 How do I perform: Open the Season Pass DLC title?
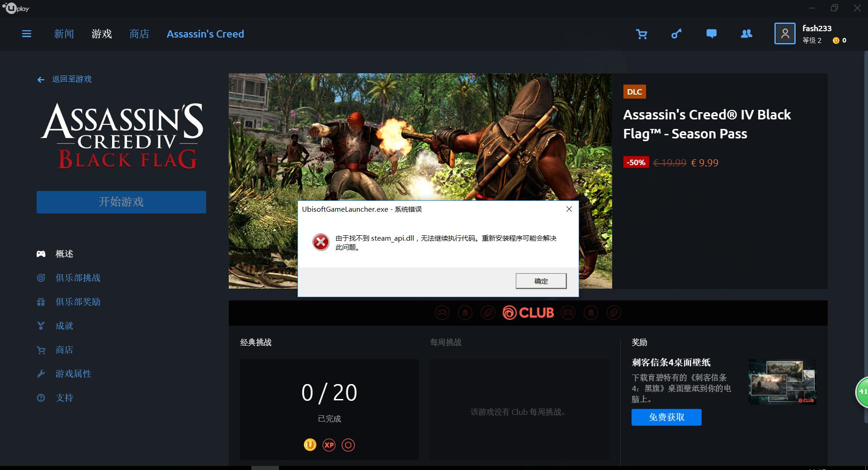[707, 124]
